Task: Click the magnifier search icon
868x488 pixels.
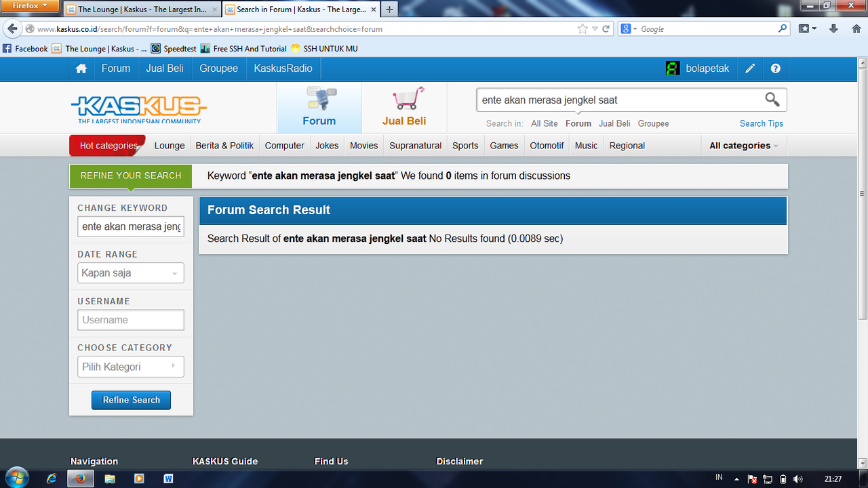Action: click(772, 100)
